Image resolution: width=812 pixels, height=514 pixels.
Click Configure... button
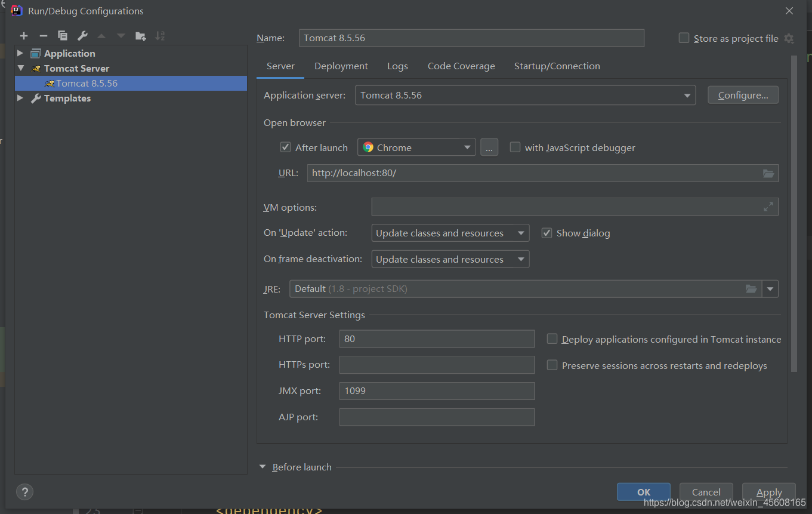743,96
